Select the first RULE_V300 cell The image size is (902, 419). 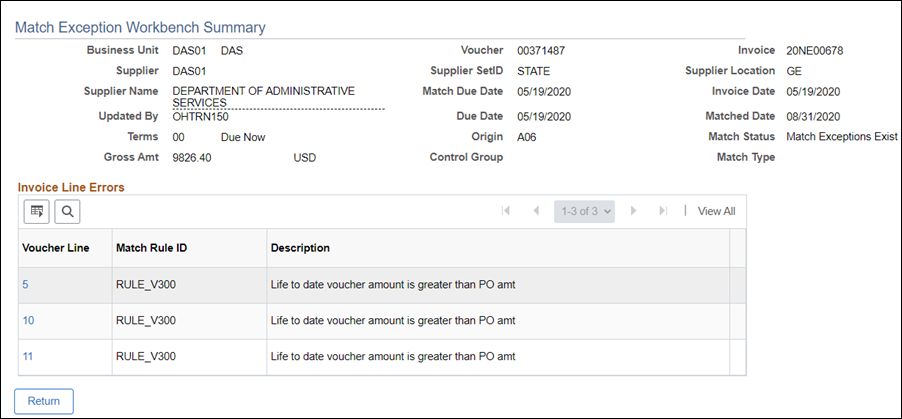(146, 284)
